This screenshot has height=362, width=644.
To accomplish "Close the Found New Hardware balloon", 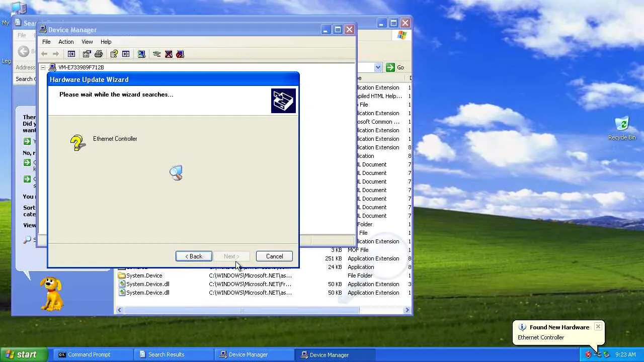I will tap(598, 327).
